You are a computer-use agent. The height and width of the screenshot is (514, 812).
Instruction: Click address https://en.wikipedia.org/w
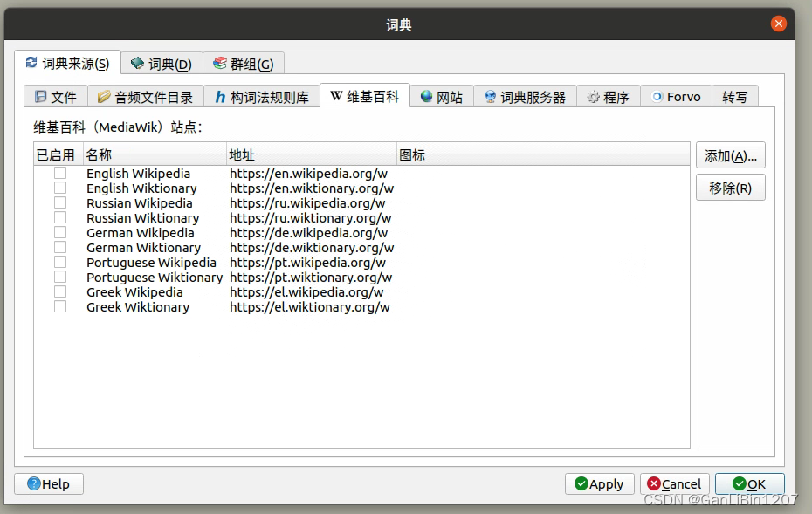point(308,174)
